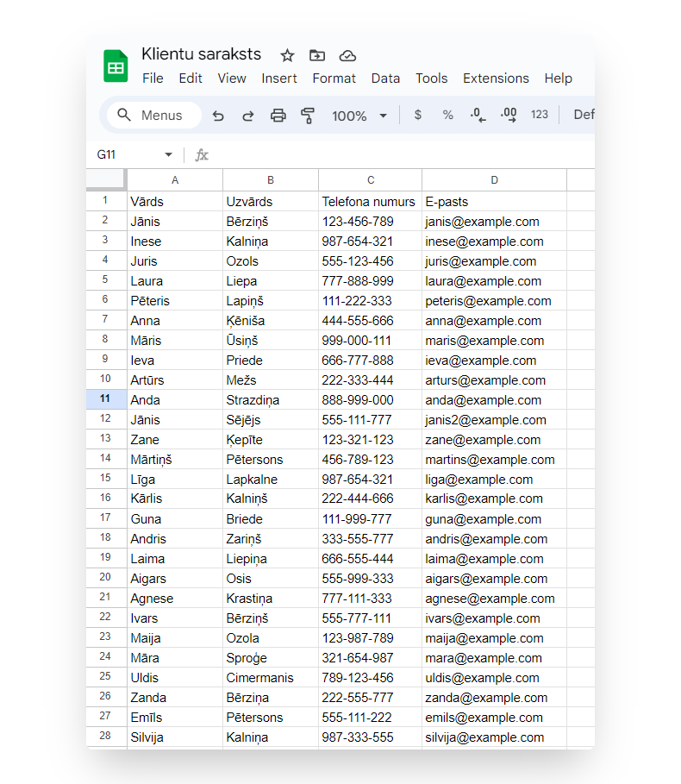Select cell with Sējējs

pyautogui.click(x=271, y=419)
